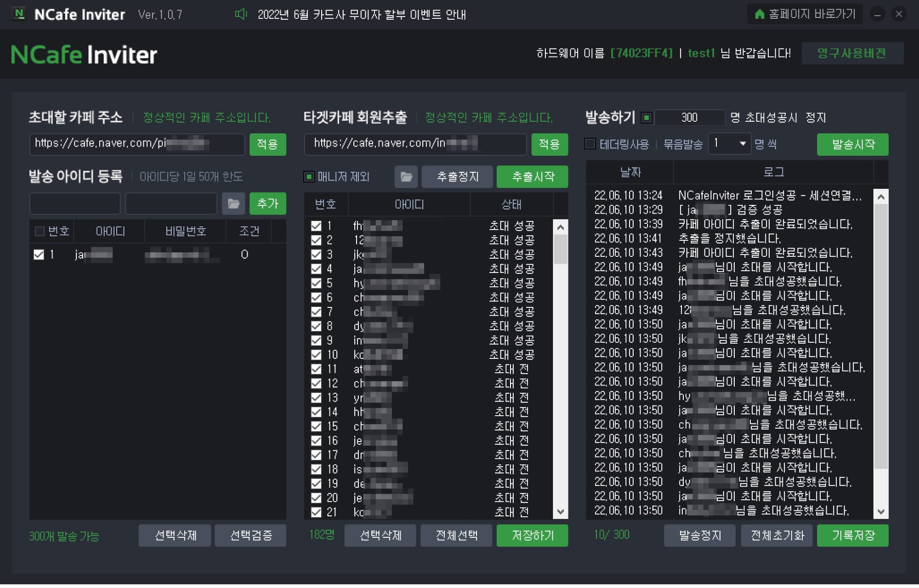Start sending with 발송시작
Image resolution: width=919 pixels, height=588 pixels.
tap(853, 144)
